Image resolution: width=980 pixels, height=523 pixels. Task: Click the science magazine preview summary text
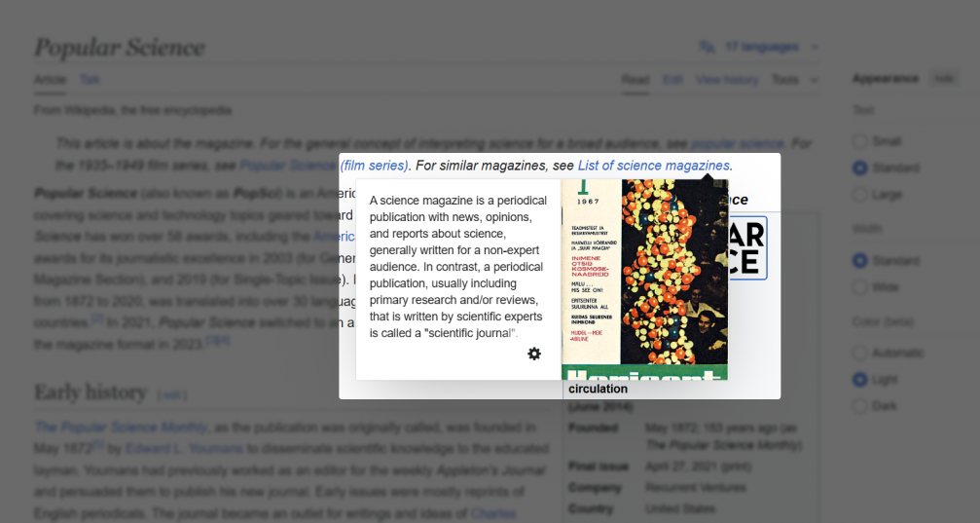458,267
